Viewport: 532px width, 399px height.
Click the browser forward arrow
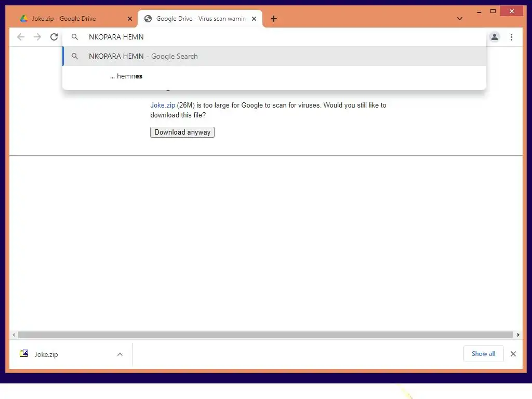[x=37, y=37]
